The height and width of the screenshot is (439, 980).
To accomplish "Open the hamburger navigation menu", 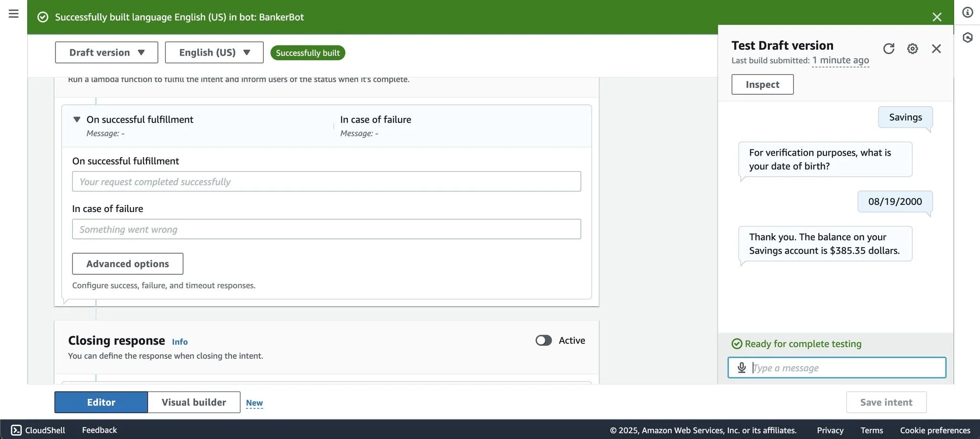I will 13,13.
